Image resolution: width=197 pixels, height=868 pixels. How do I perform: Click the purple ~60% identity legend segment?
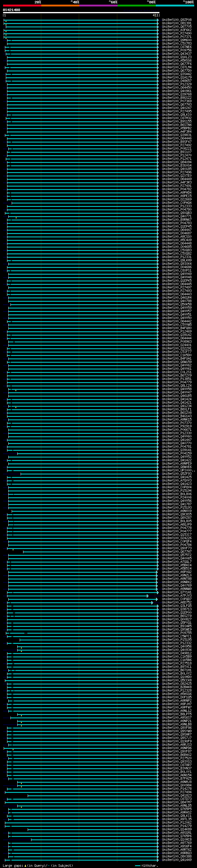[x=98, y=6]
